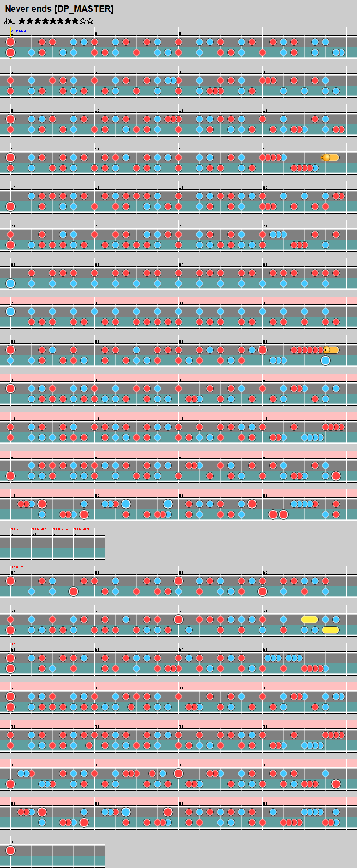The image size is (357, 868).
Task: Click the HS0.59 speed label
Action: click(x=81, y=529)
